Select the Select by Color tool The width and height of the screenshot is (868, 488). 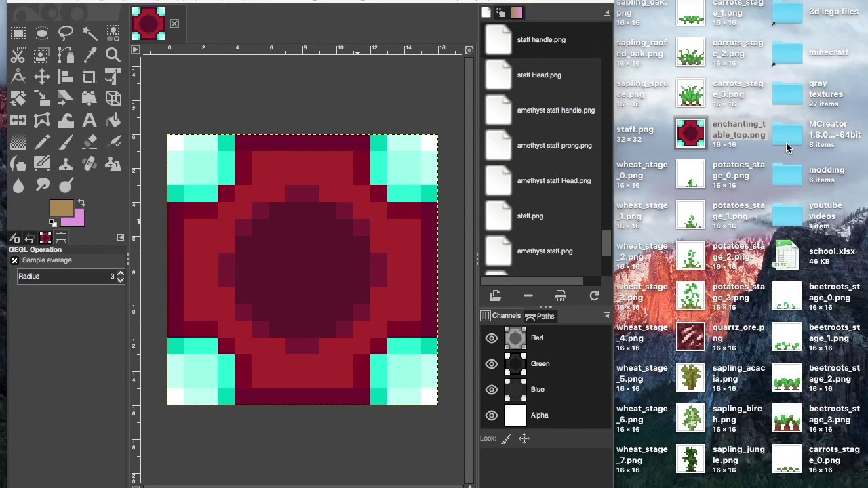tap(113, 33)
